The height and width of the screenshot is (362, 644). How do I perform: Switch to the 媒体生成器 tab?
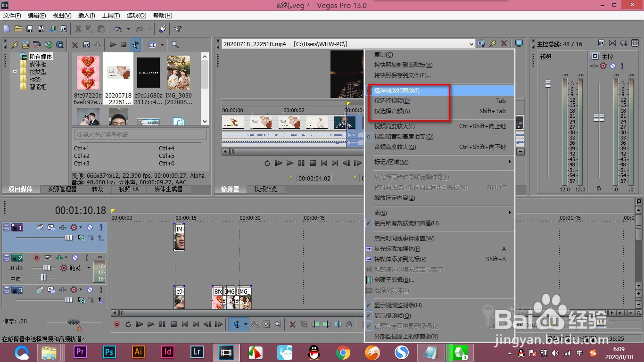point(168,189)
